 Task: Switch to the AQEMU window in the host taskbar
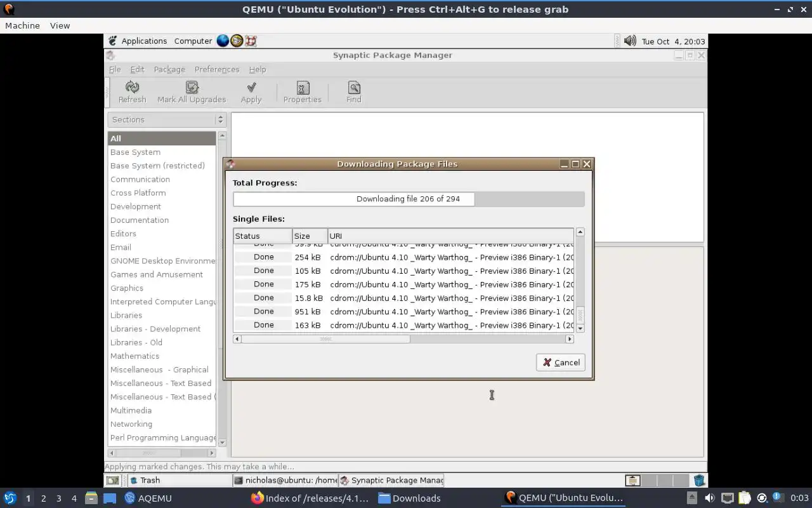click(148, 498)
